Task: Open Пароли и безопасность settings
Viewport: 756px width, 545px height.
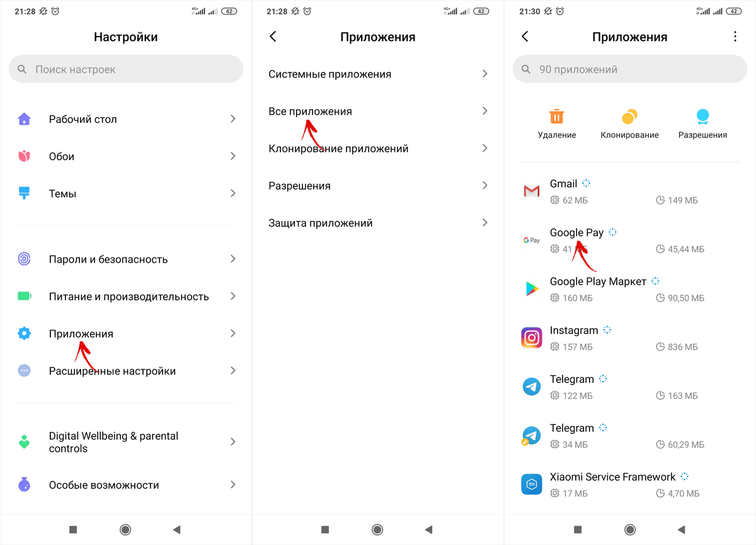Action: [126, 259]
